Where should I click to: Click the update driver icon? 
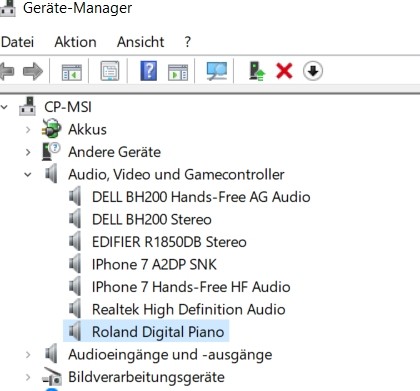257,71
